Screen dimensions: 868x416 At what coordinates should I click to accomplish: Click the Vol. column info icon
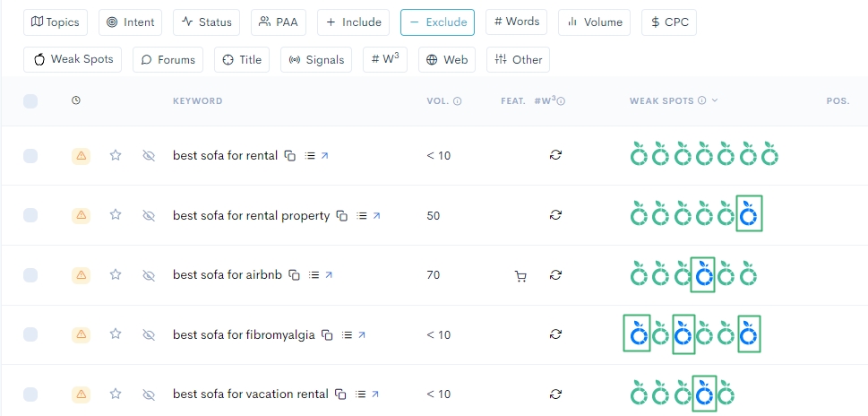(x=458, y=101)
